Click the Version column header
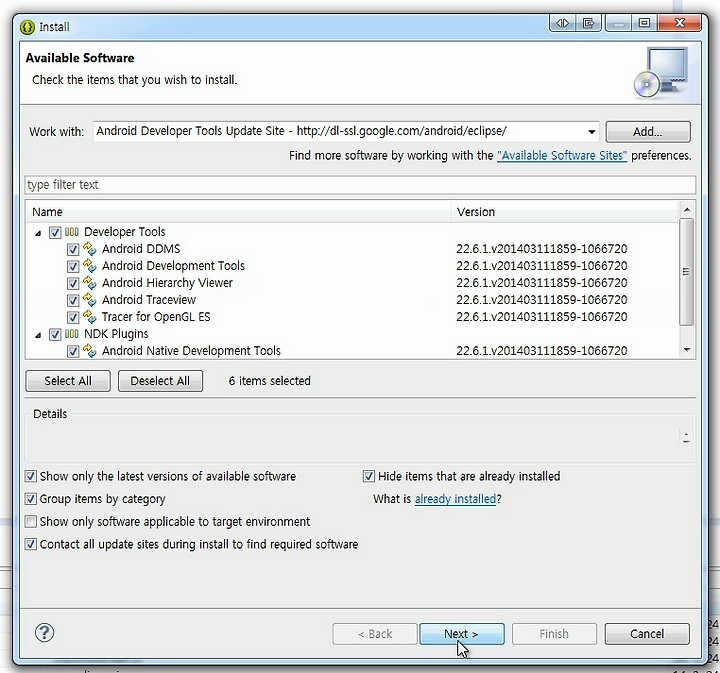Image resolution: width=720 pixels, height=673 pixels. [565, 212]
